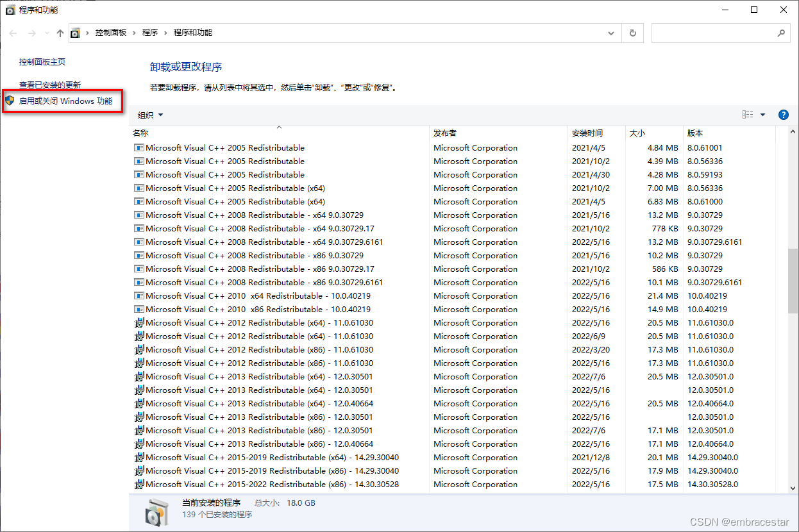Click install date 2021/12/8
This screenshot has height=532, width=799.
591,457
